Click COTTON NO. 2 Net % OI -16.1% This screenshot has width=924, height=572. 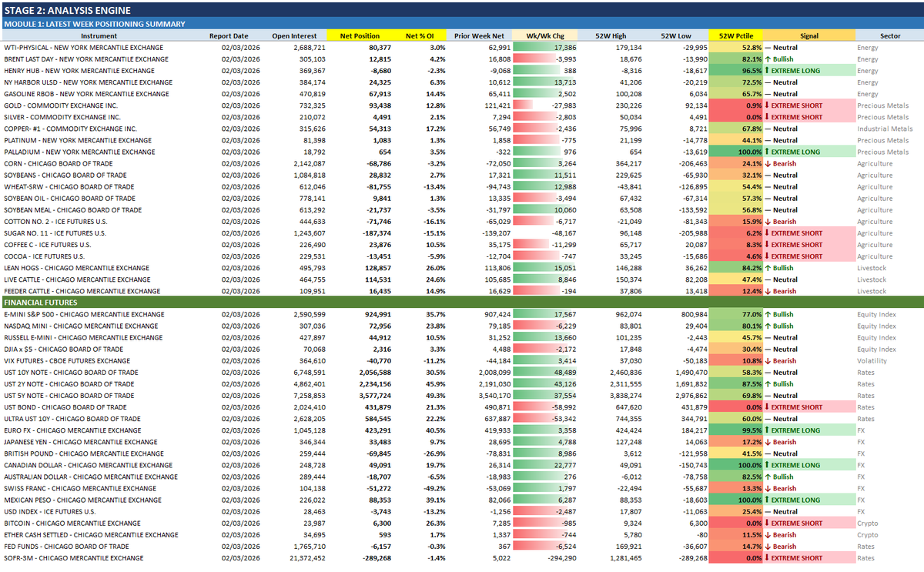click(421, 221)
